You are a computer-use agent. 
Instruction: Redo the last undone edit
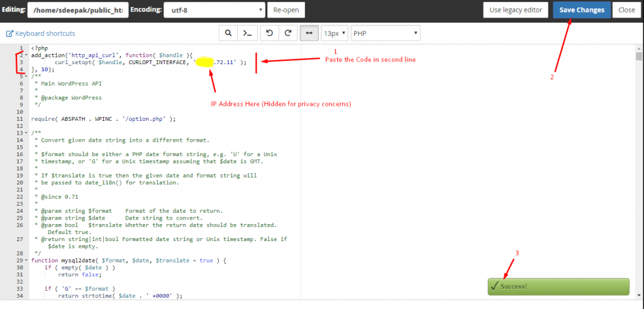(288, 33)
